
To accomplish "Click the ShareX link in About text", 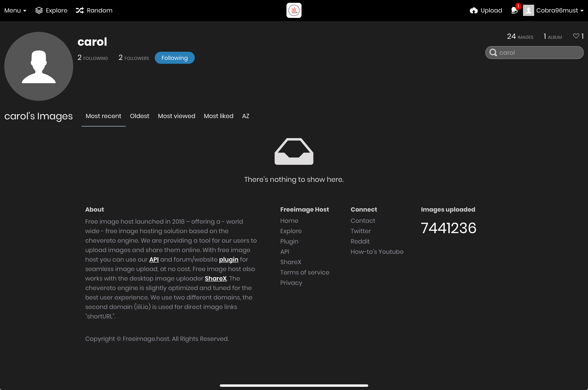I will 215,279.
